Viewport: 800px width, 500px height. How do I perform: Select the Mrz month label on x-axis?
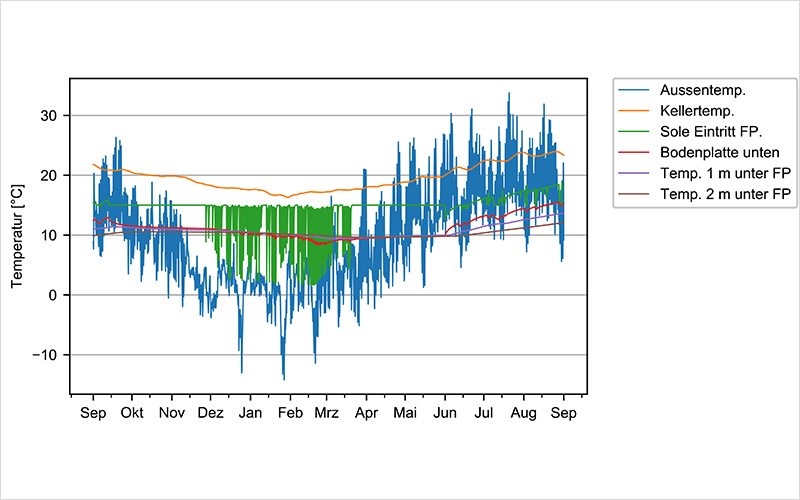click(326, 412)
